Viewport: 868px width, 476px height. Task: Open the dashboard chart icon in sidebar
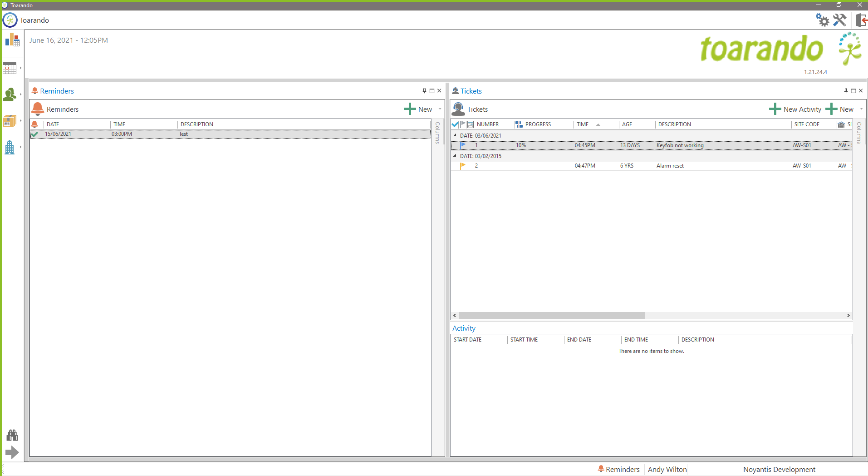pyautogui.click(x=12, y=40)
